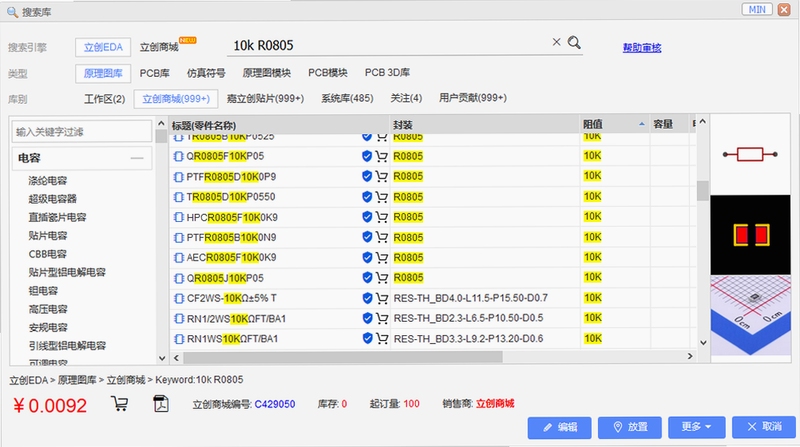Switch to 工作区(2) library class
The image size is (800, 447).
pyautogui.click(x=105, y=98)
